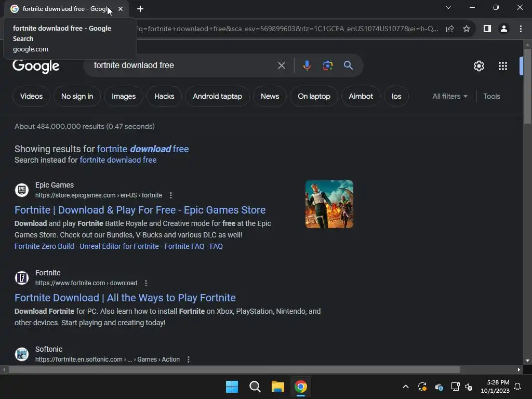
Task: Close the fortnite search tab
Action: [121, 9]
